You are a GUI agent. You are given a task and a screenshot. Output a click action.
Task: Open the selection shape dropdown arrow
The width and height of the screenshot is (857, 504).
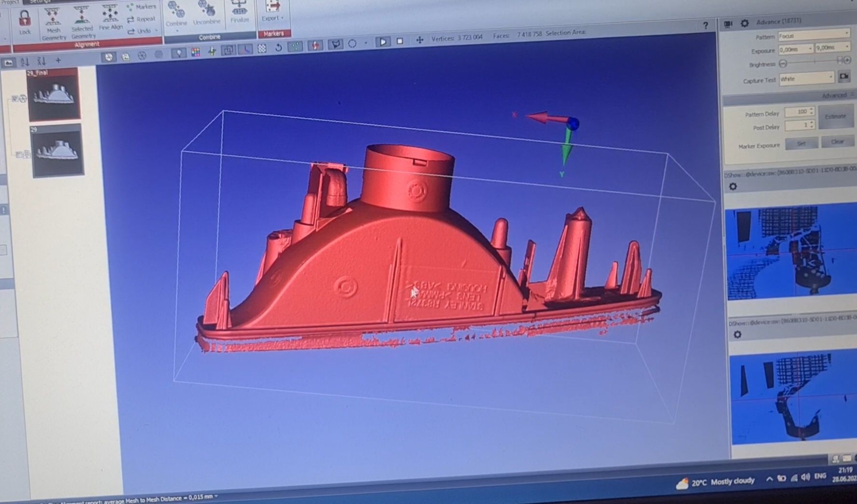click(366, 43)
